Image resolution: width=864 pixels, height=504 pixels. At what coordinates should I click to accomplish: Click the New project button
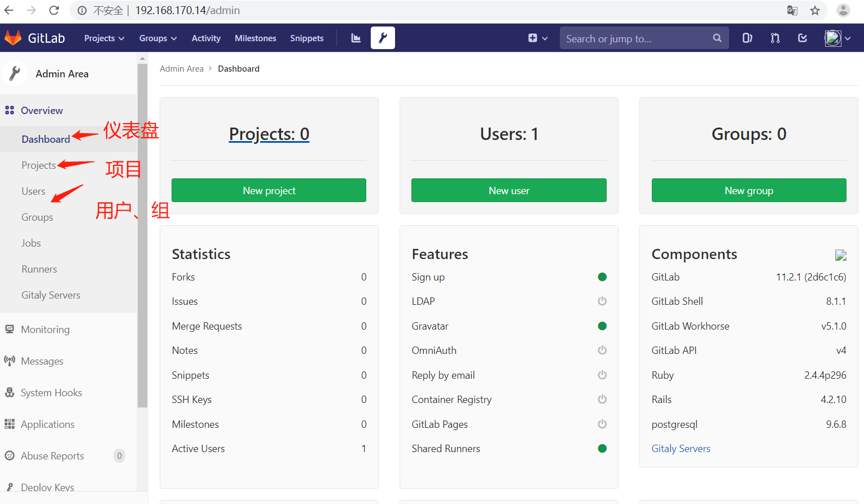point(269,190)
